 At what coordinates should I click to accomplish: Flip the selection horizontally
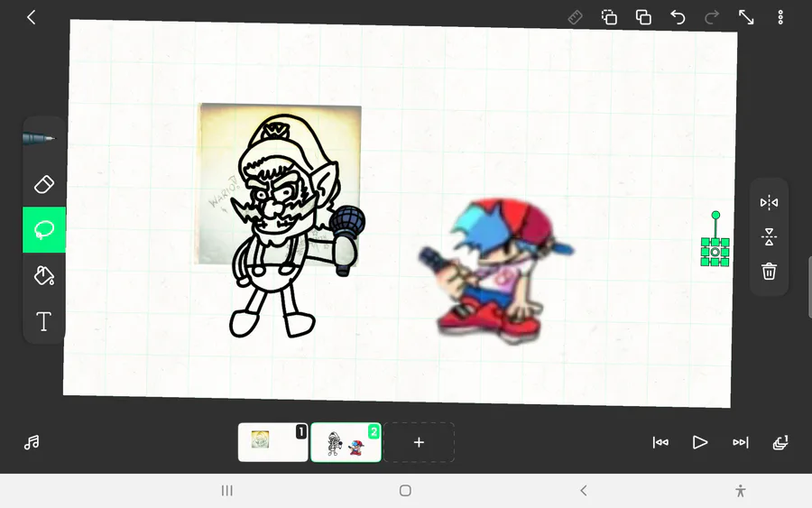click(769, 202)
